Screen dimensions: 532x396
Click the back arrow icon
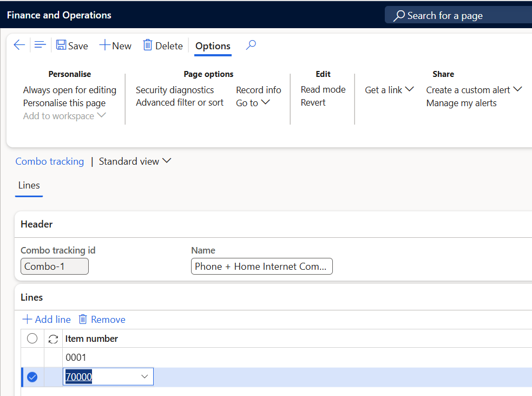coord(19,46)
